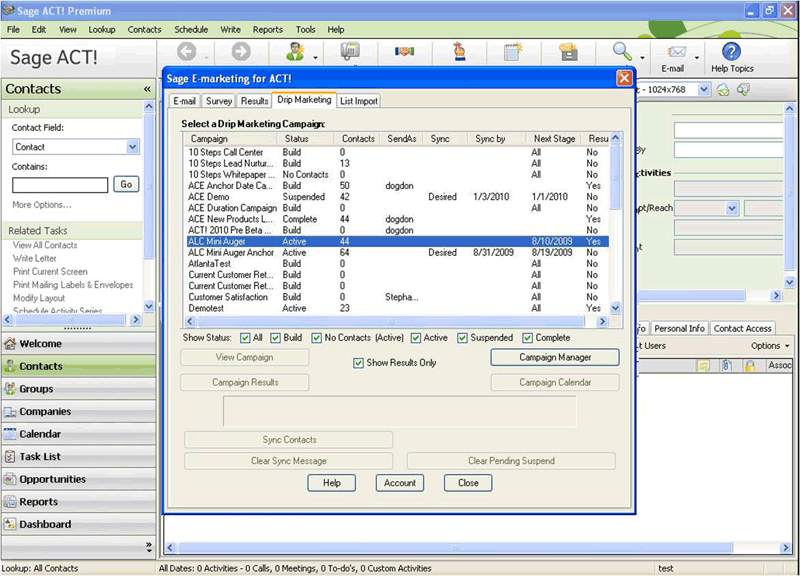Image resolution: width=800 pixels, height=576 pixels.
Task: Open the File menu
Action: 13,30
